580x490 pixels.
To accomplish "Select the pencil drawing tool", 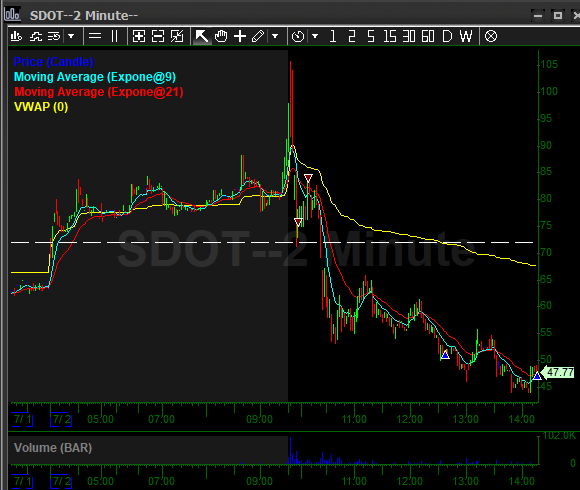I will (x=258, y=36).
